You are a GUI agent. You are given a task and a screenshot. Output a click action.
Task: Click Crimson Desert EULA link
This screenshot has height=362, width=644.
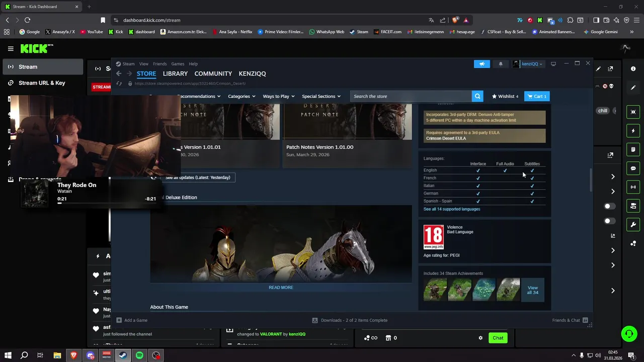(x=446, y=138)
